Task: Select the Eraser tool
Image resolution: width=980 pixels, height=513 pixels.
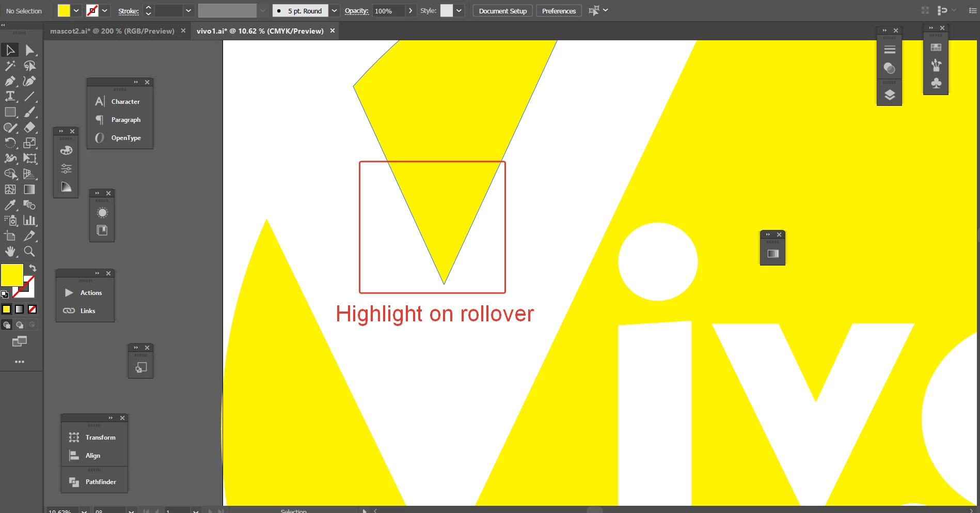Action: [x=29, y=128]
